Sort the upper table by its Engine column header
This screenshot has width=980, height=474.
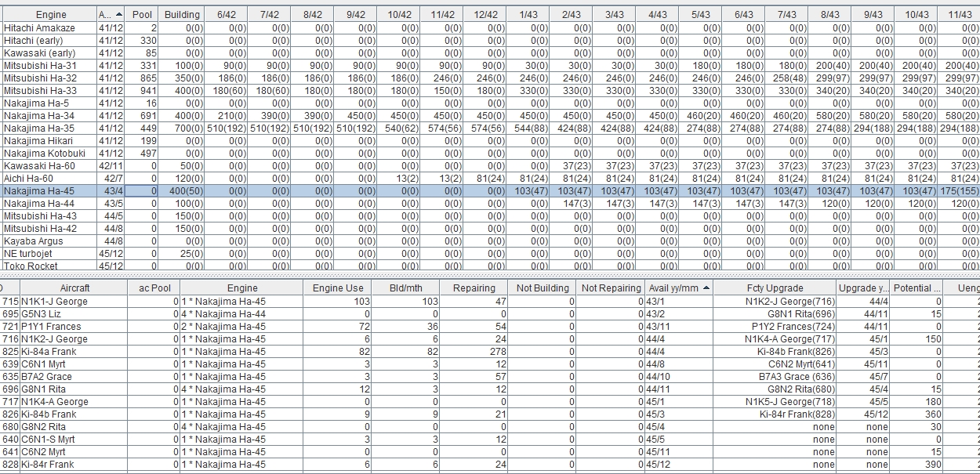tap(50, 14)
